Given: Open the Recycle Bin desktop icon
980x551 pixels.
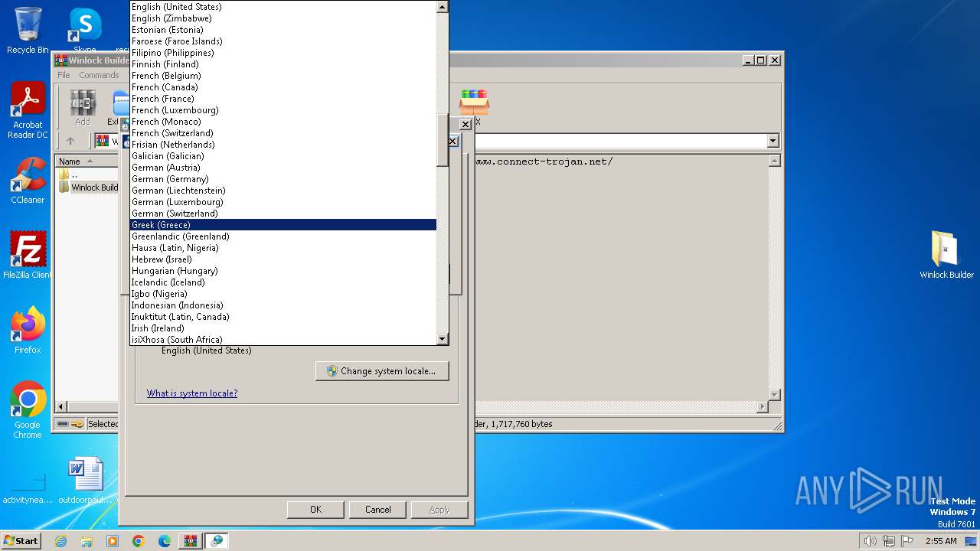Looking at the screenshot, I should pos(28,30).
